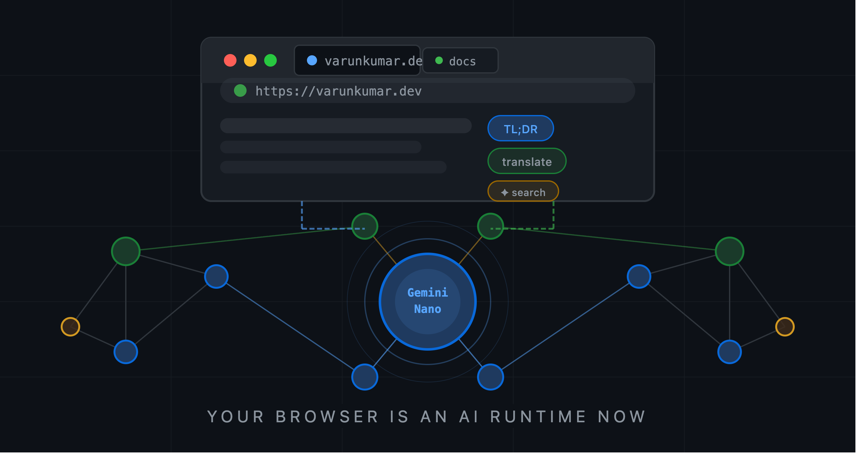This screenshot has width=868, height=465.
Task: Select the Gemini Nano central node
Action: 428,302
